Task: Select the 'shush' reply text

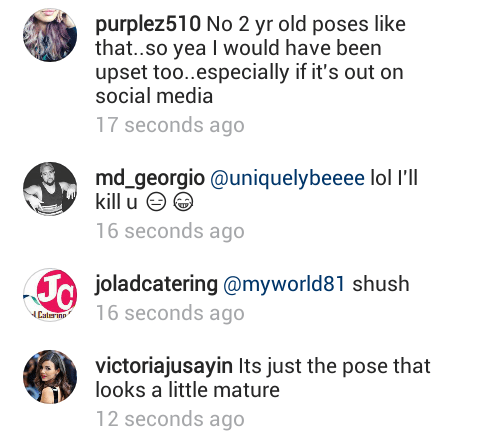Action: 381,284
